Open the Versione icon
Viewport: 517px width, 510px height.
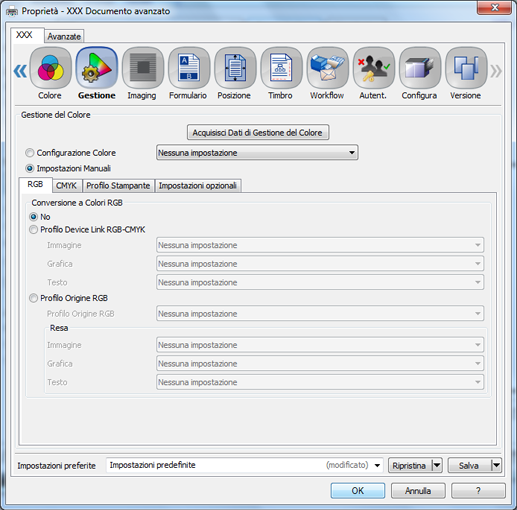466,68
